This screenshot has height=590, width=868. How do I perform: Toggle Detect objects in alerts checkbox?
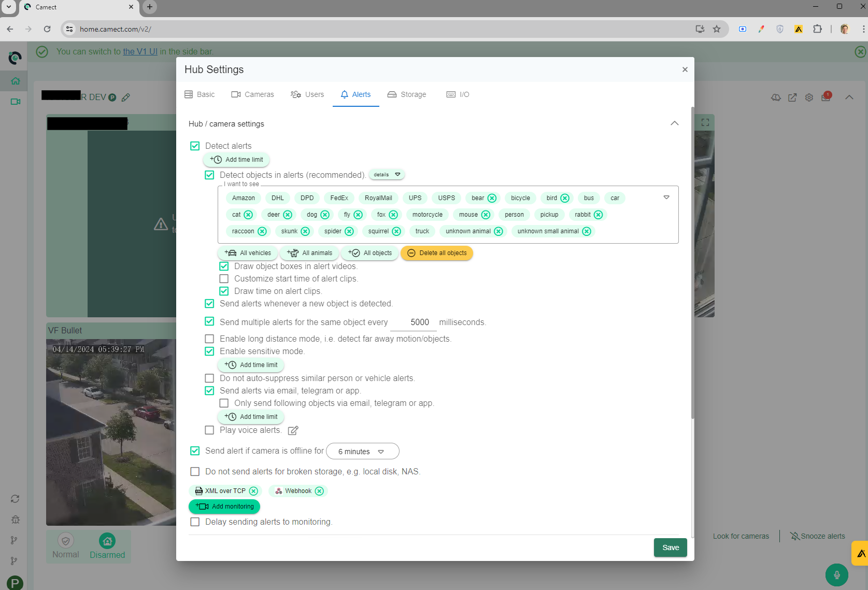[209, 175]
